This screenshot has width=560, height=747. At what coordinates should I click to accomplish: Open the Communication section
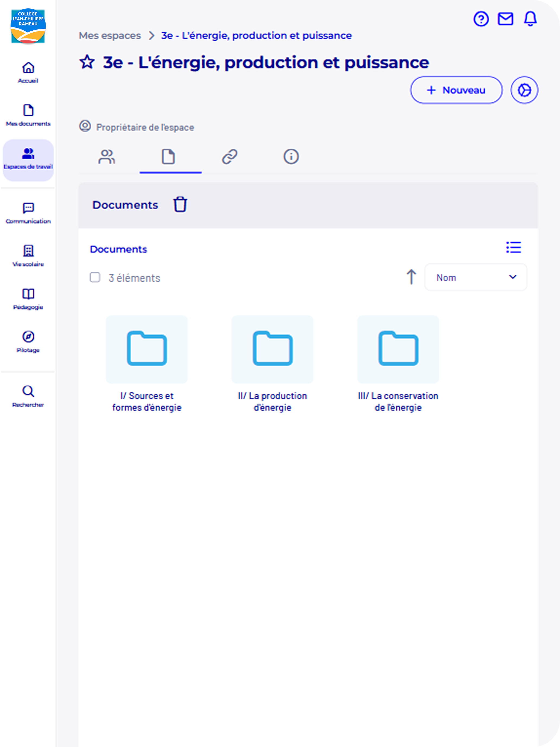[x=28, y=213]
